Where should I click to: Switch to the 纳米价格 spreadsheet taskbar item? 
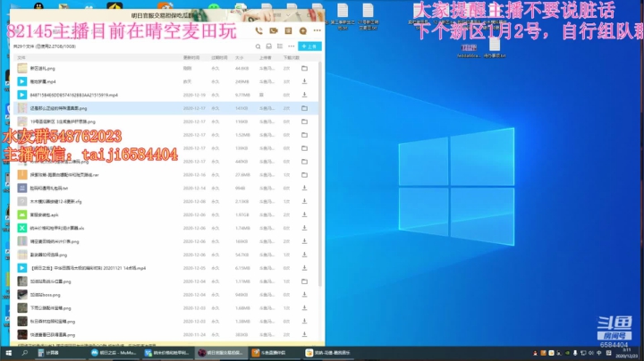click(167, 353)
